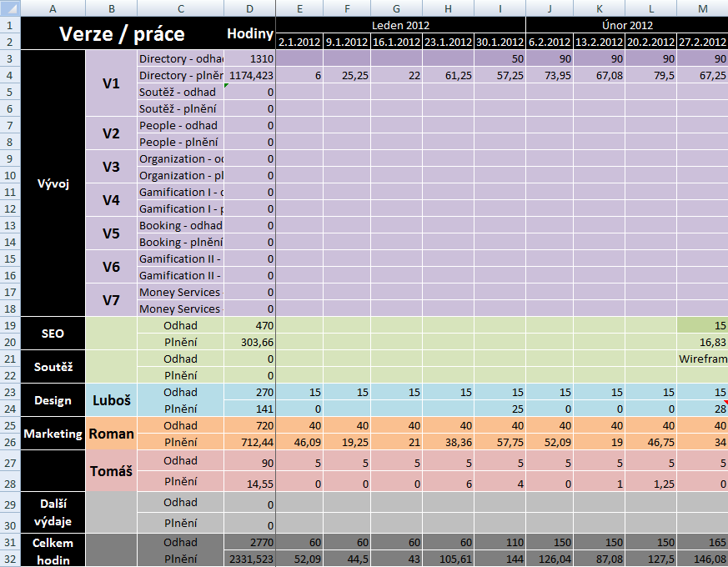Select Roman Odhad total 720
The height and width of the screenshot is (567, 728).
[250, 425]
